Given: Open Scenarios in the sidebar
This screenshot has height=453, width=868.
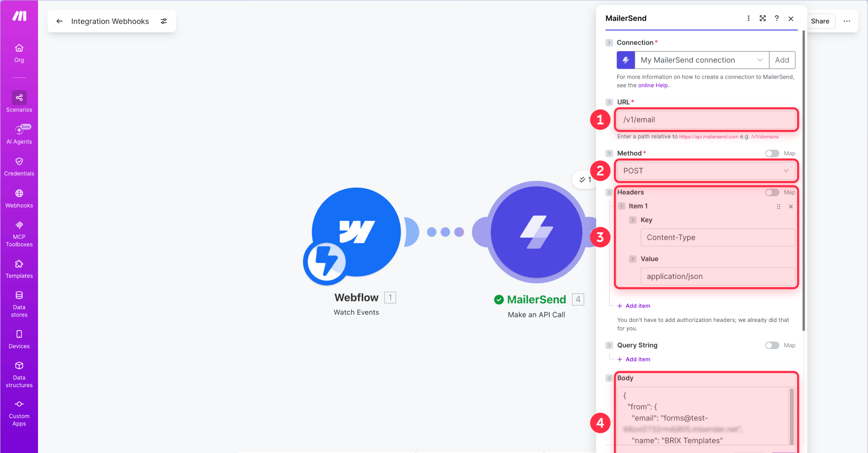Looking at the screenshot, I should (19, 102).
